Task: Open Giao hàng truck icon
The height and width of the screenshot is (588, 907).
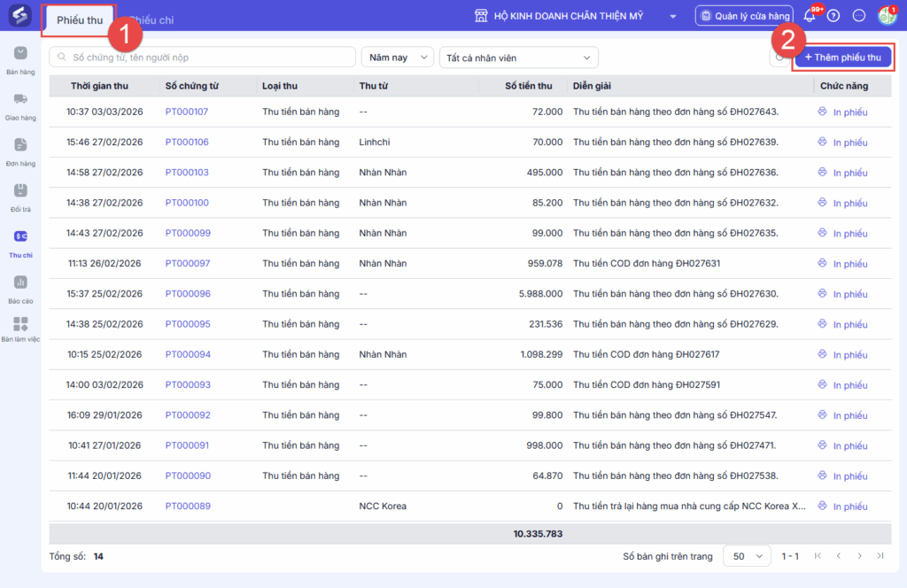Action: 20,104
